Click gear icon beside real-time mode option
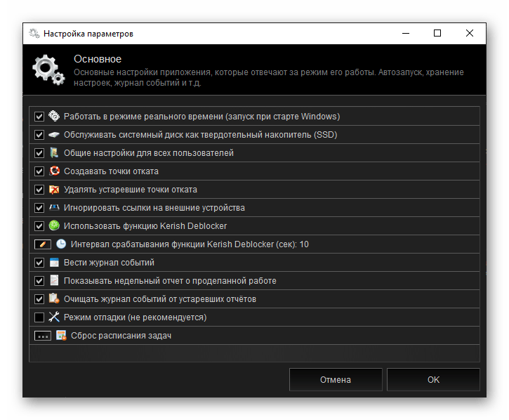This screenshot has width=509, height=420. [x=54, y=116]
